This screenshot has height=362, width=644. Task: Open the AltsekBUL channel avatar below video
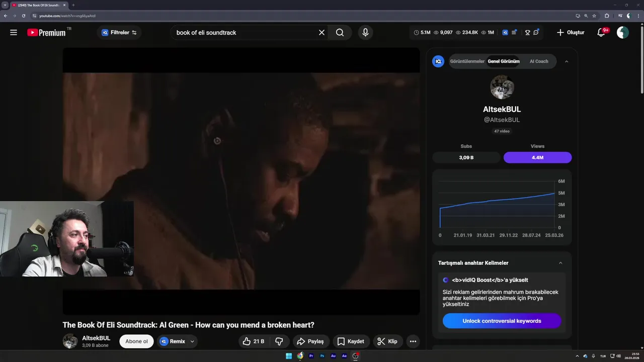tap(70, 341)
